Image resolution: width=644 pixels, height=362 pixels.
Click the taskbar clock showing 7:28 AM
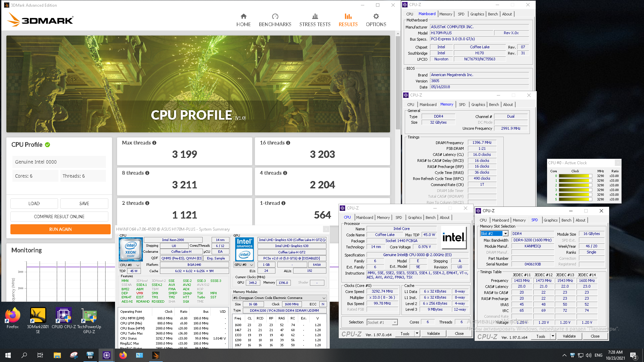615,352
